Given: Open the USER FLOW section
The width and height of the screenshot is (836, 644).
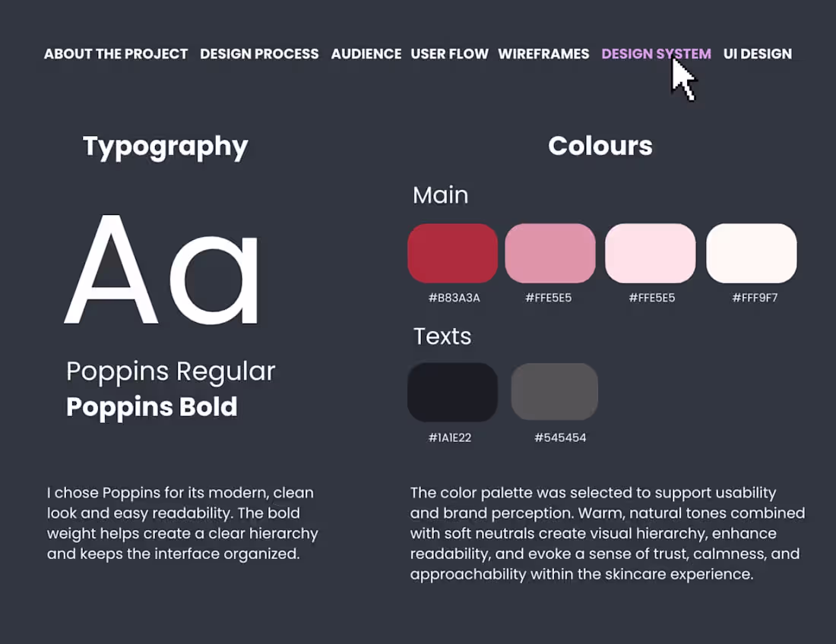Looking at the screenshot, I should [x=449, y=54].
